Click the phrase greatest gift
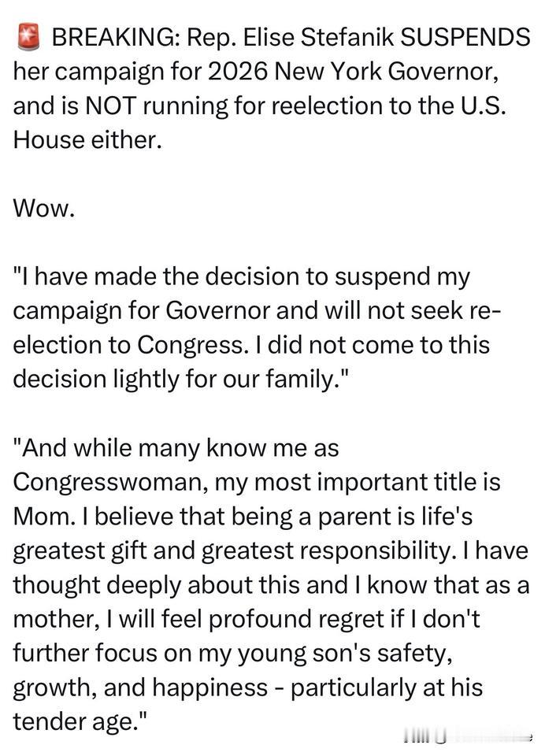Screen dimensions: 545x756 (80, 551)
